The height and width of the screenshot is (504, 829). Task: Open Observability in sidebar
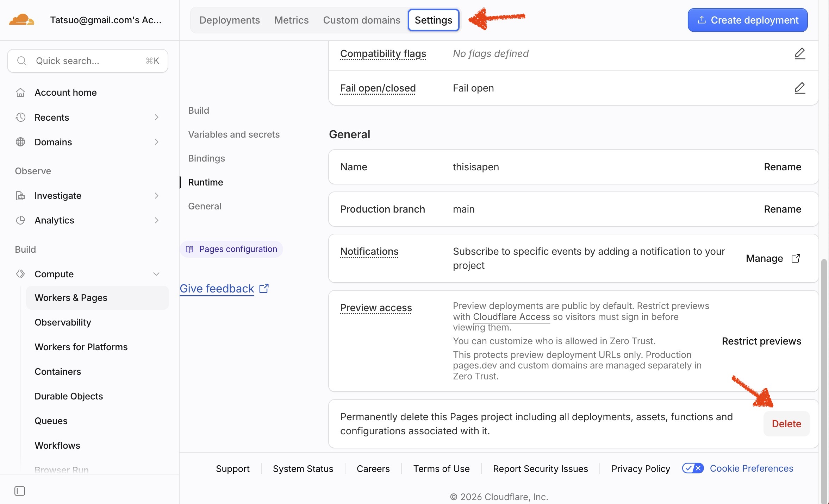[63, 322]
